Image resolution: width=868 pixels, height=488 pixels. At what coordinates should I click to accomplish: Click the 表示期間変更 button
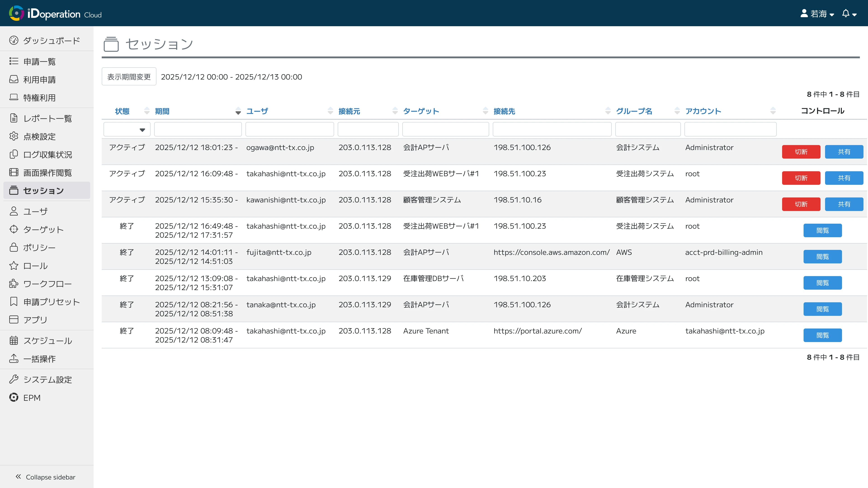pyautogui.click(x=129, y=76)
